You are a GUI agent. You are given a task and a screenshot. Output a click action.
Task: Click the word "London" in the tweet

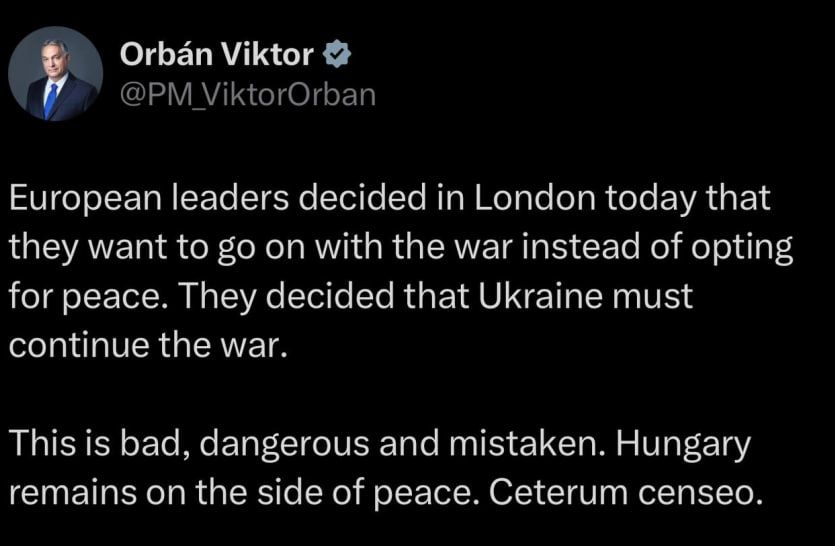[x=534, y=197]
